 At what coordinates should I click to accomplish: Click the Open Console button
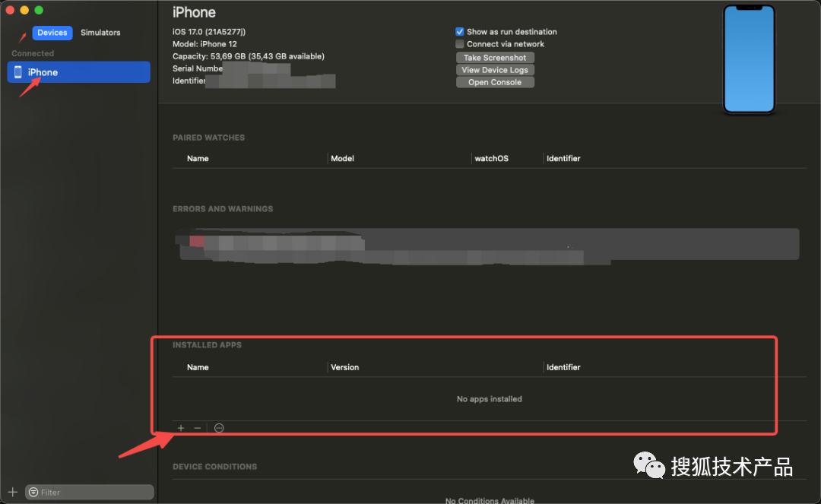click(495, 82)
